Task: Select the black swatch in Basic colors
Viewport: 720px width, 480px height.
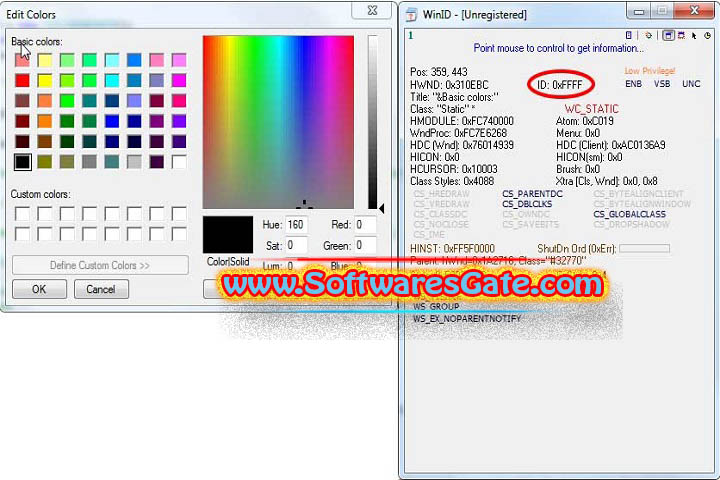Action: (x=22, y=162)
